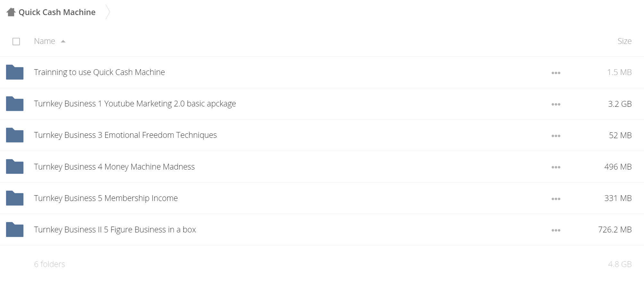The image size is (644, 284).
Task: Open Turnkey Business 1 Youtube Marketing 2.0 folder
Action: pyautogui.click(x=135, y=104)
